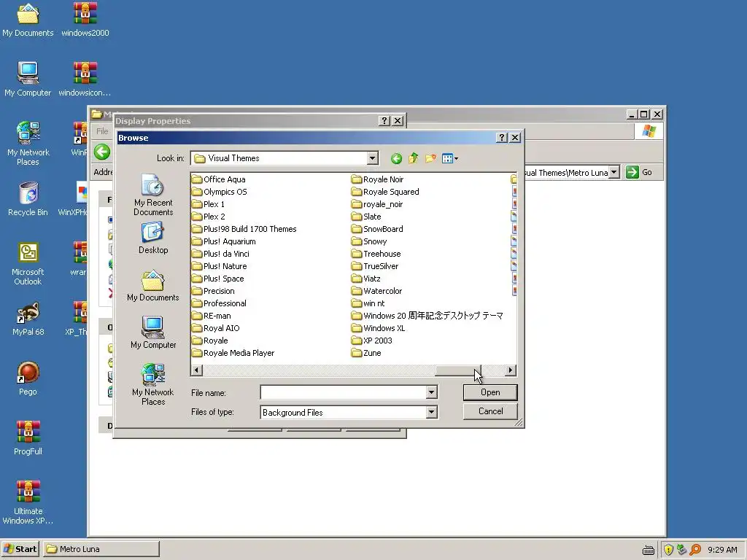Select the Plex 2 folder
The image size is (747, 560).
click(209, 217)
